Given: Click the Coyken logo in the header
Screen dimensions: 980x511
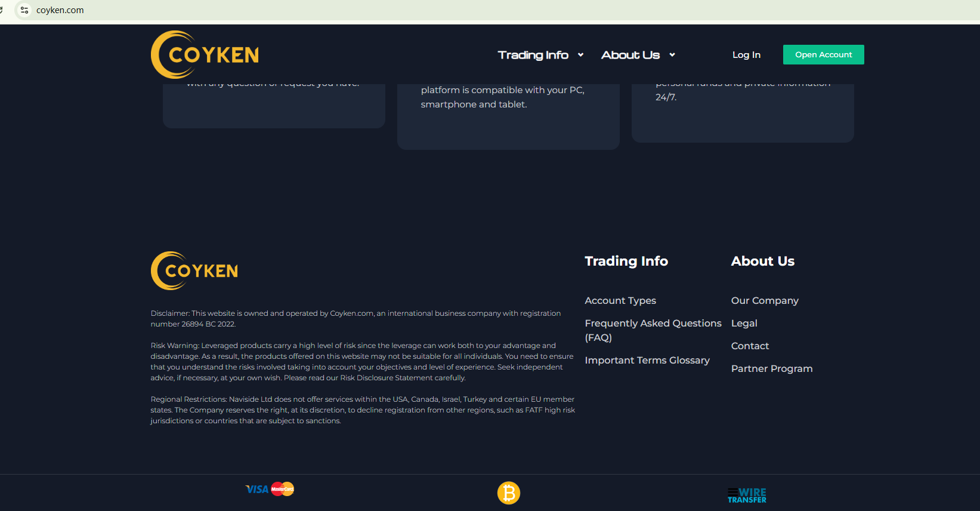Looking at the screenshot, I should pos(205,54).
